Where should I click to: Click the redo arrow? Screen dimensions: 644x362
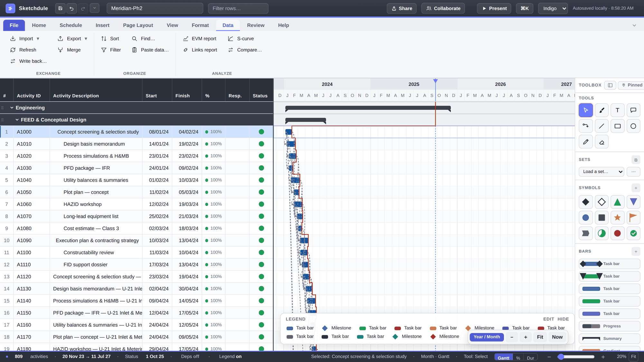[x=83, y=8]
